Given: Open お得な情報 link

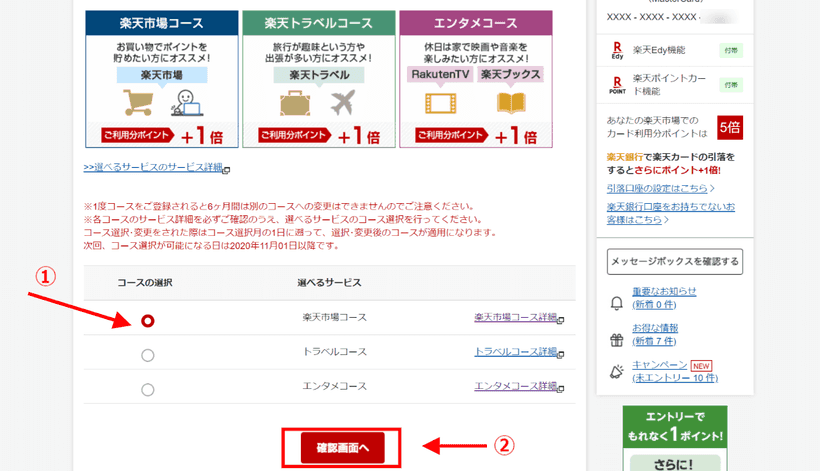Looking at the screenshot, I should click(x=655, y=328).
